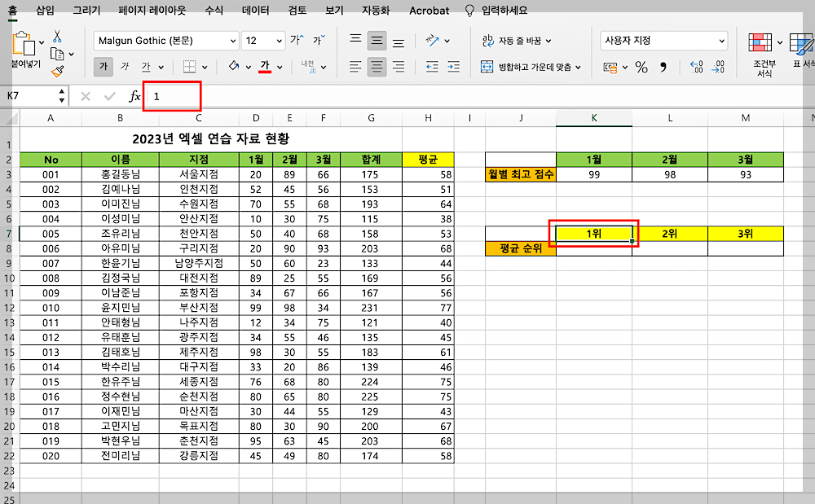Click the Paste clipboard icon
The image size is (815, 504).
tap(24, 44)
